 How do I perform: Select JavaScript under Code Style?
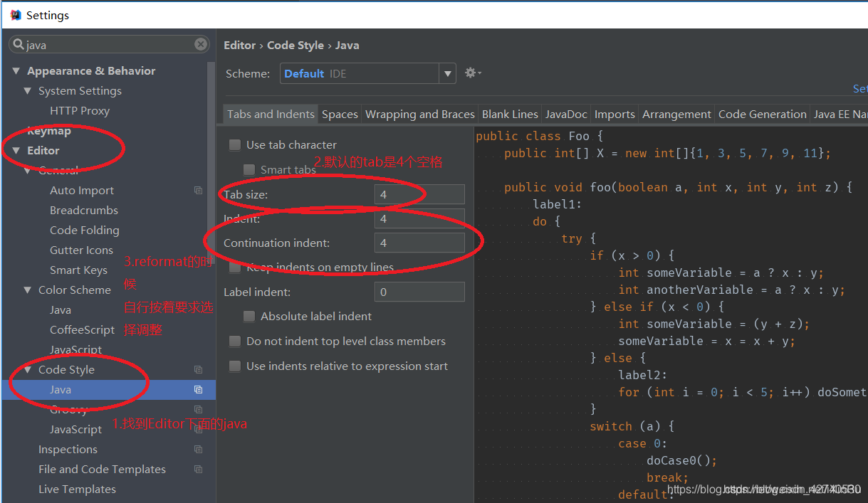pos(76,430)
